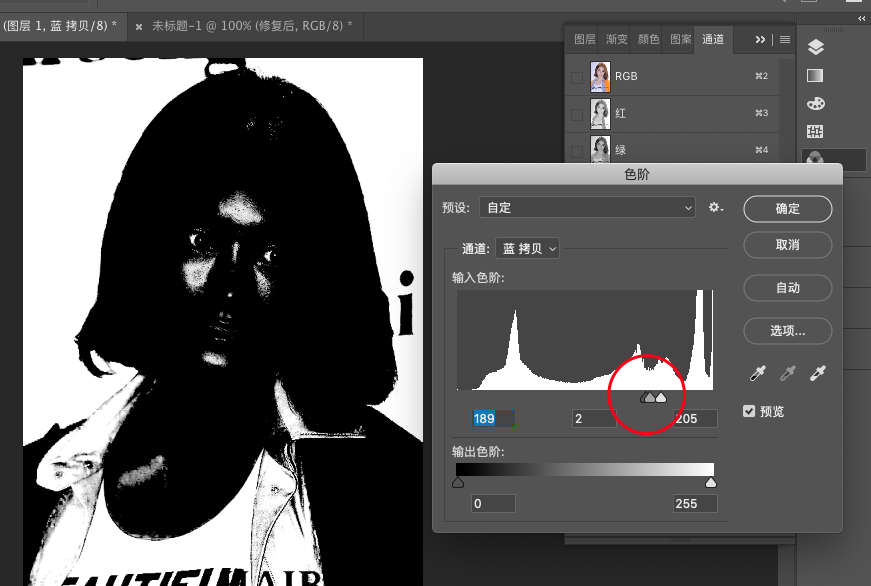Open the 预设 preset dropdown

point(587,207)
